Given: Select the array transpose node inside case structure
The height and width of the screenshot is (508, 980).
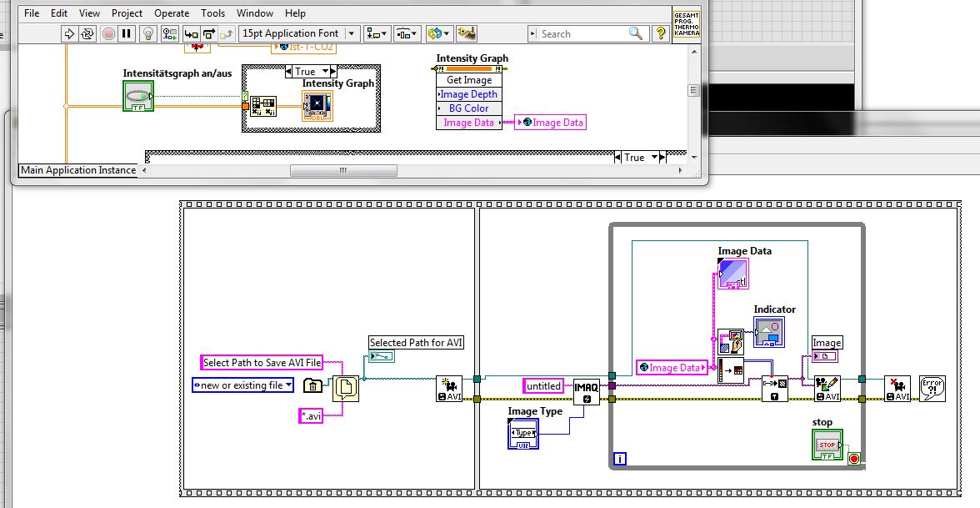Looking at the screenshot, I should tap(263, 107).
